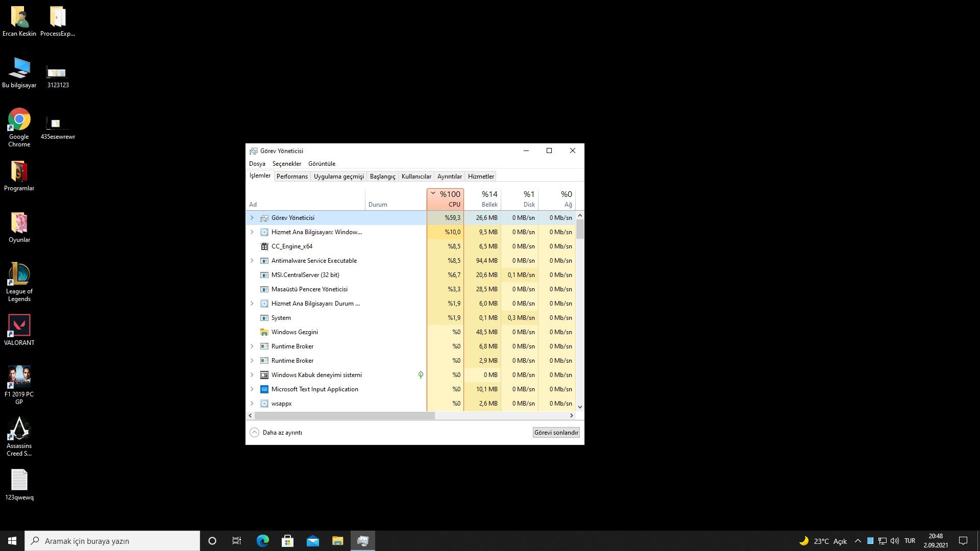Click the Microsoft Edge taskbar icon
980x551 pixels.
pos(263,541)
